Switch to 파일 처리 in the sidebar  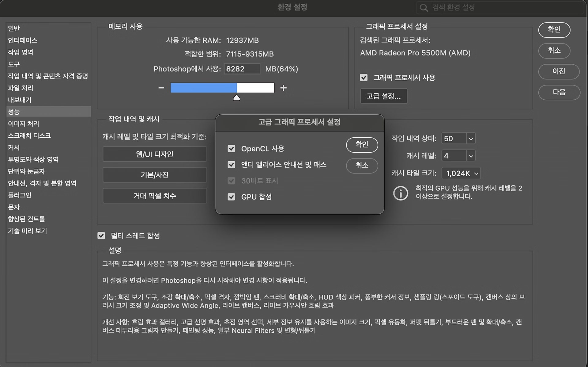click(x=21, y=88)
